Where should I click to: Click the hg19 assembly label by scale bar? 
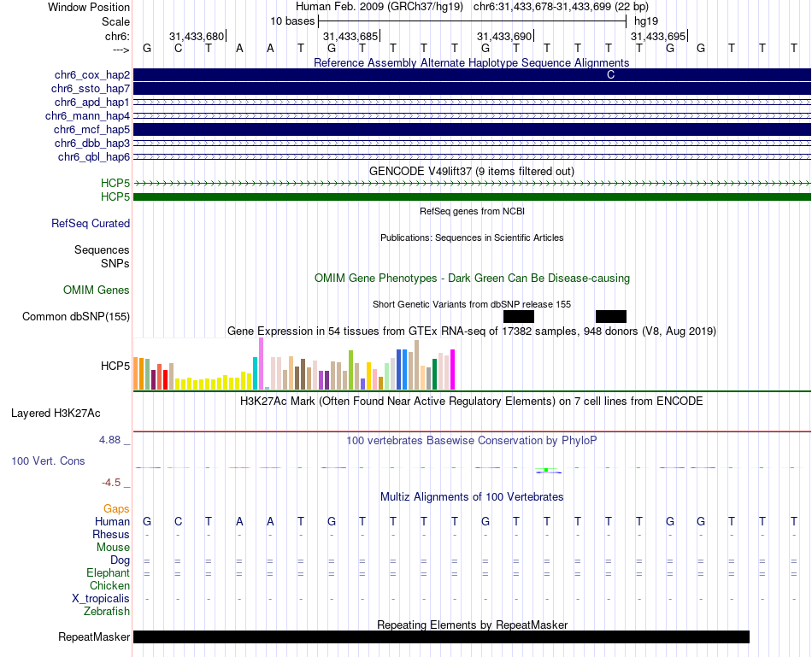(x=646, y=21)
